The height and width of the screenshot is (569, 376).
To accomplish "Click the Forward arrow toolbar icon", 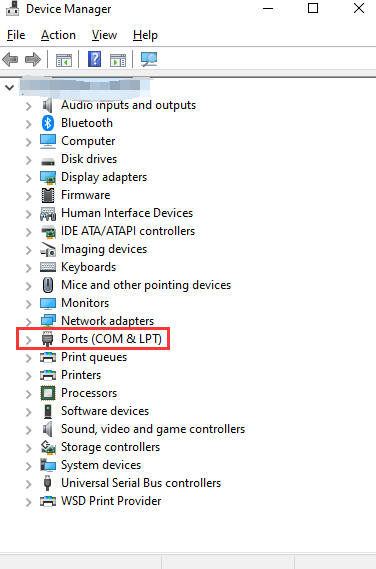I will tap(33, 59).
